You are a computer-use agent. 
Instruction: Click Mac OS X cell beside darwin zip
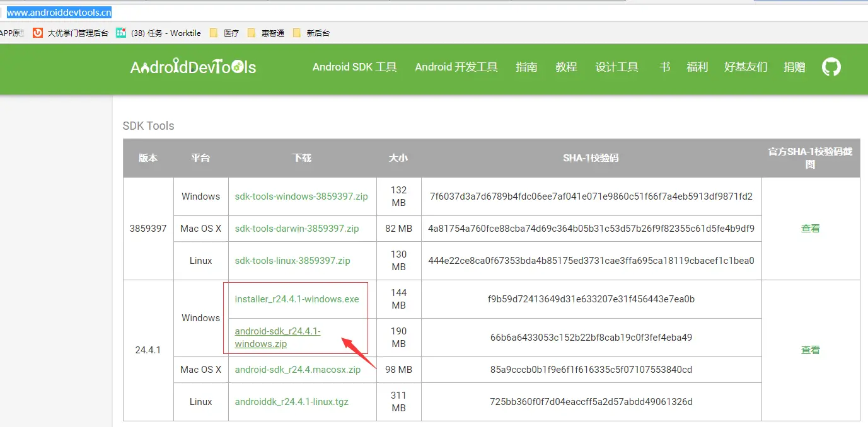click(200, 229)
